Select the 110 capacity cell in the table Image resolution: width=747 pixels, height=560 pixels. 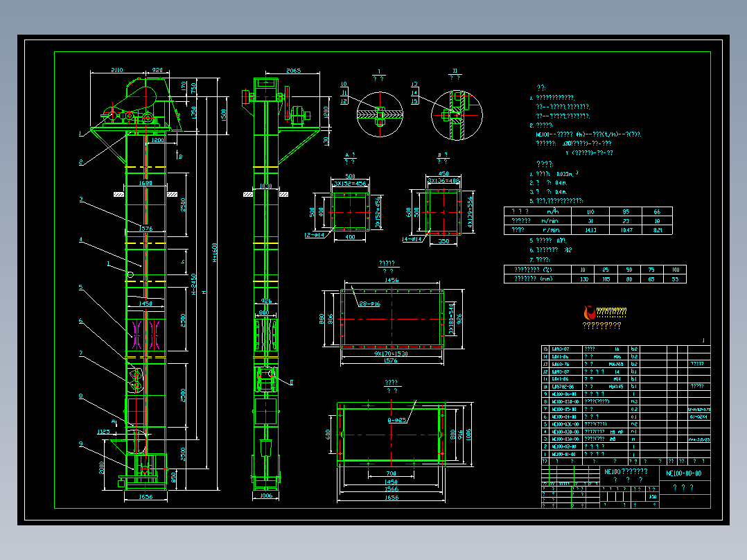tap(590, 211)
